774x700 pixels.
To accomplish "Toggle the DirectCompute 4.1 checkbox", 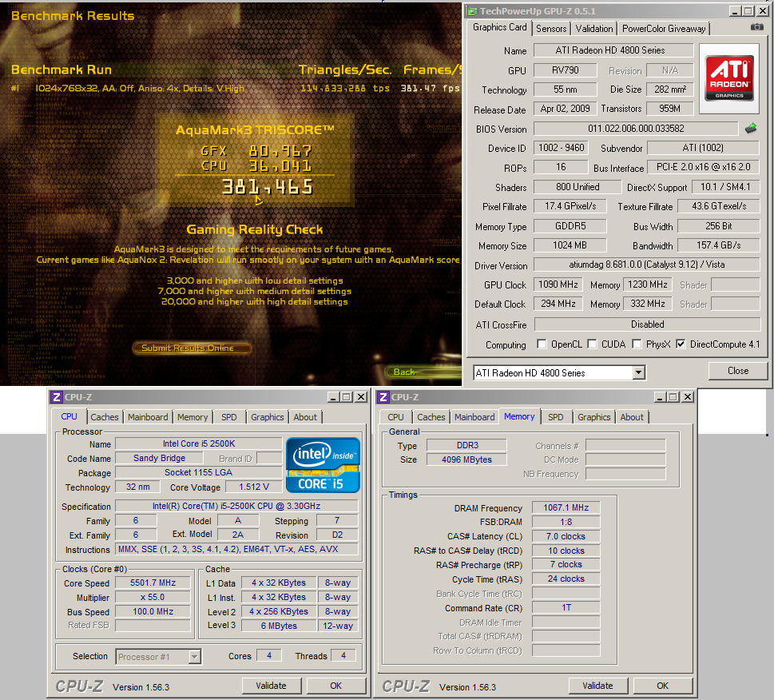I will coord(681,344).
